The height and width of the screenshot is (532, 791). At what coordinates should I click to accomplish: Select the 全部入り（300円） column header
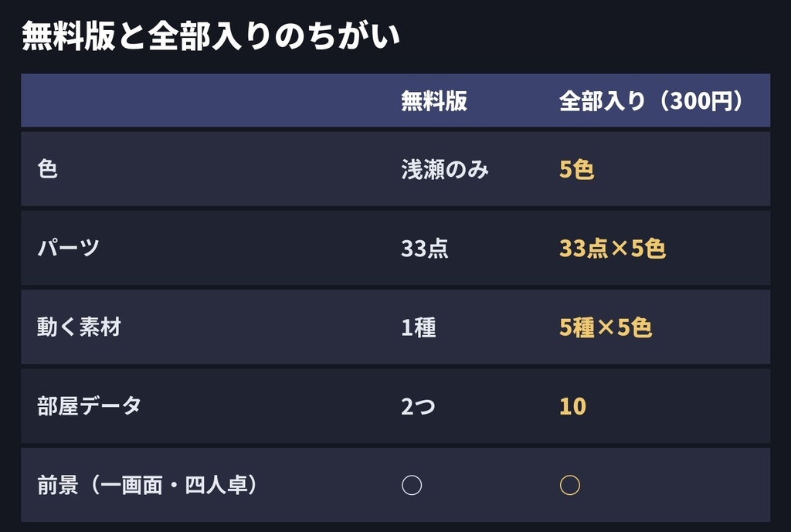(x=651, y=101)
